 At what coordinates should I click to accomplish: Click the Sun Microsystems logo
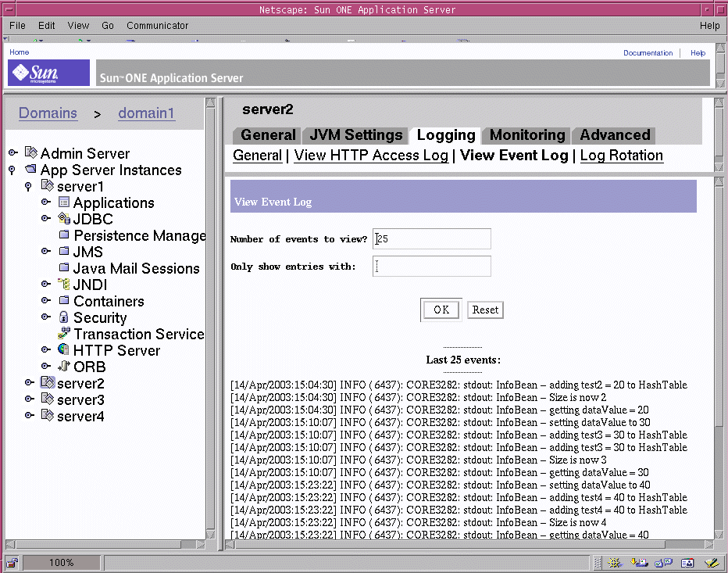48,73
